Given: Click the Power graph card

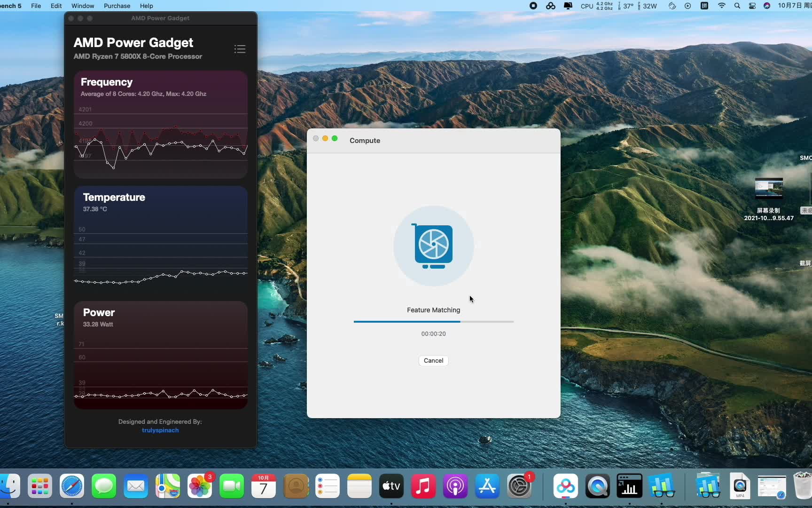Looking at the screenshot, I should coord(161,355).
